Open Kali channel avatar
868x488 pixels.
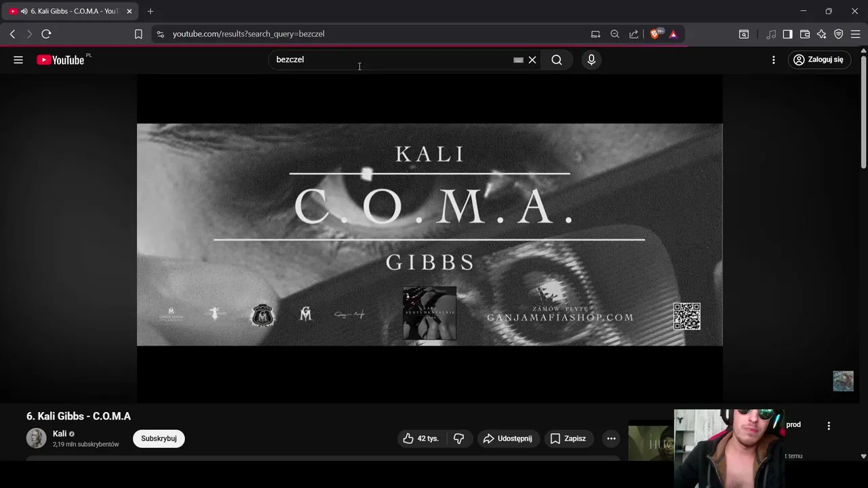(x=37, y=439)
